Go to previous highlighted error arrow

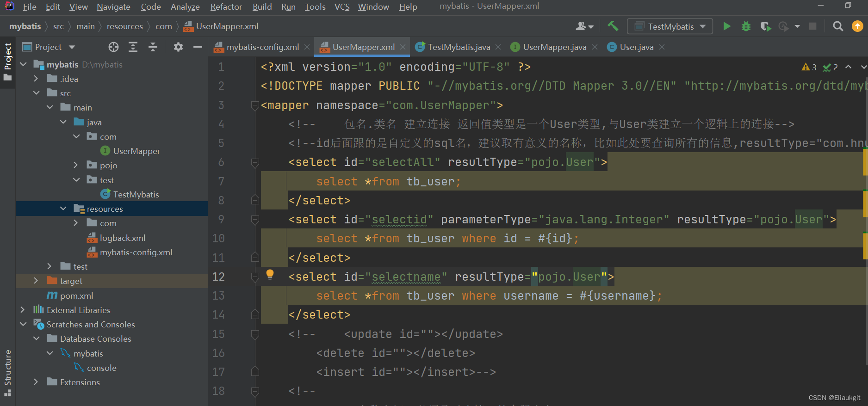point(848,67)
